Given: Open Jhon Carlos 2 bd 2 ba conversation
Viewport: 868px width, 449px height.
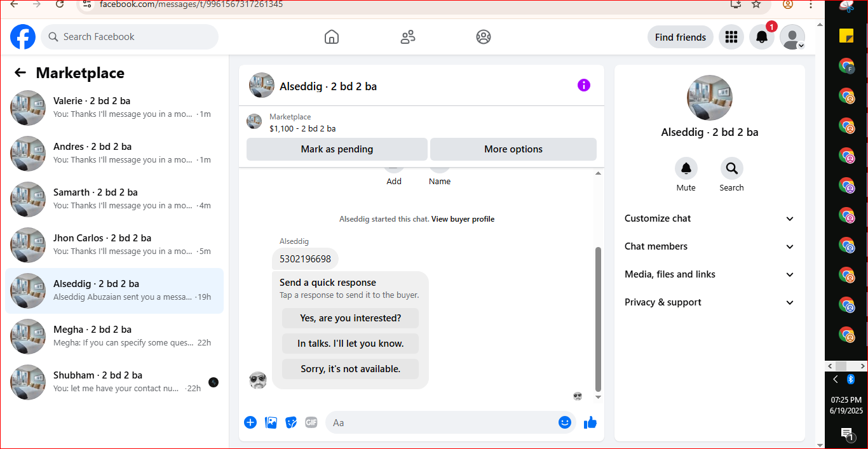Looking at the screenshot, I should tap(114, 245).
